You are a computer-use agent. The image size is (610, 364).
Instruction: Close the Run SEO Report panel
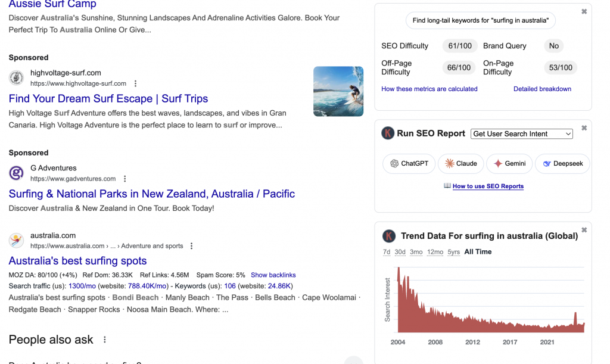[584, 128]
